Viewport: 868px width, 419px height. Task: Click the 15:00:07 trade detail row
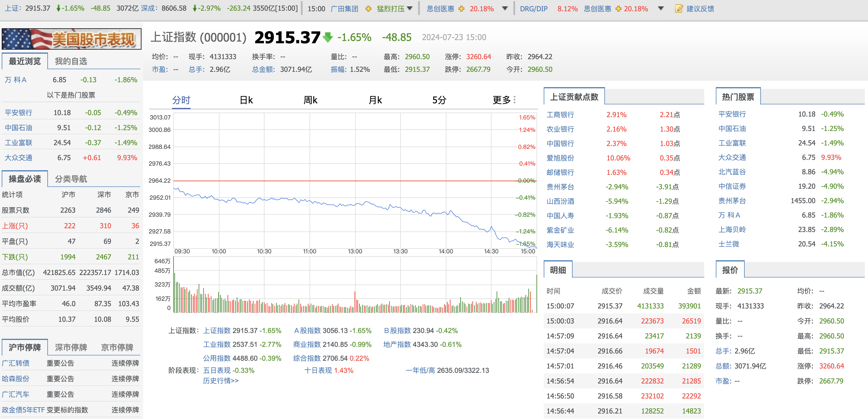(x=623, y=306)
